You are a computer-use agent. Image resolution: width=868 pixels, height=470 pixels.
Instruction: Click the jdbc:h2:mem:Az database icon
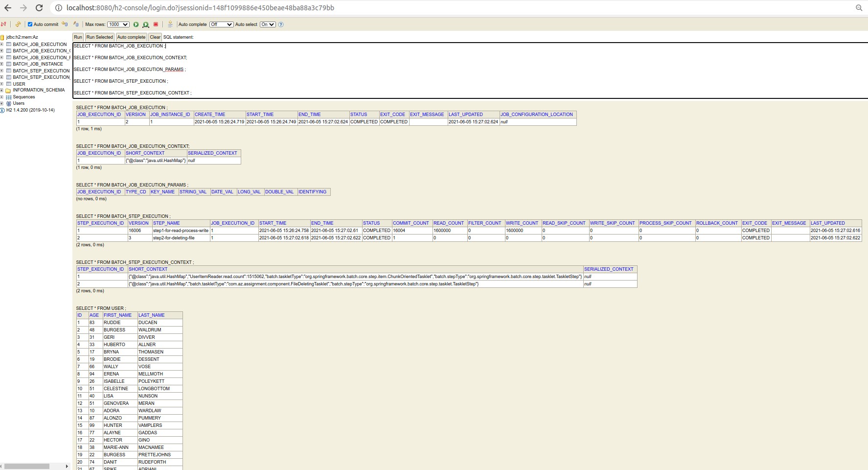[2, 37]
